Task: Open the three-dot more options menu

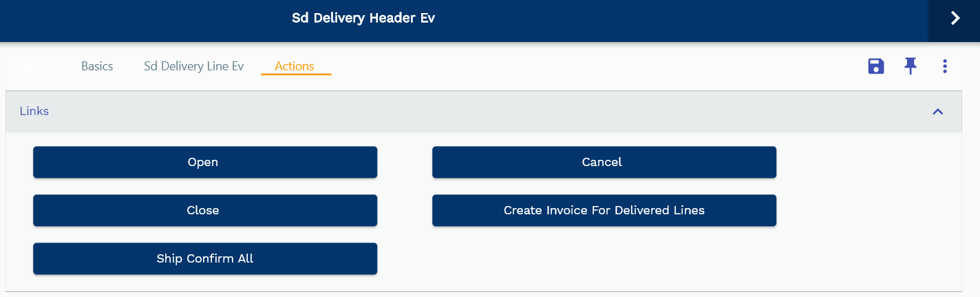Action: 945,66
